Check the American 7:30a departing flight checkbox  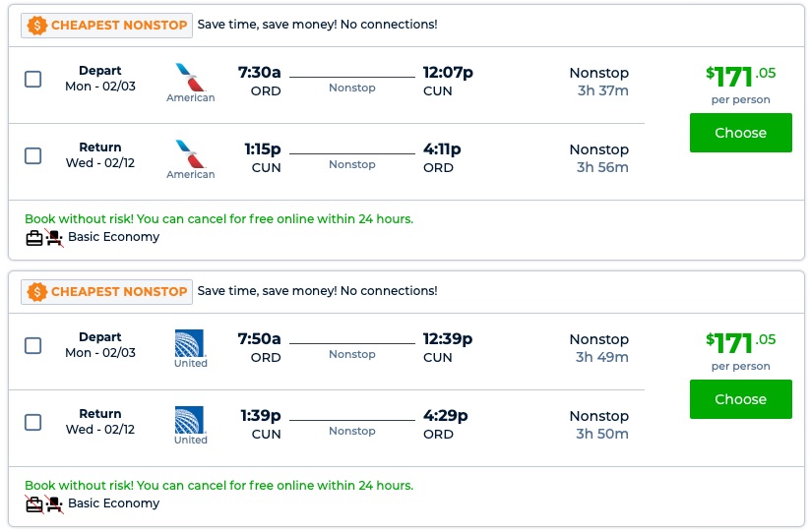pos(33,79)
